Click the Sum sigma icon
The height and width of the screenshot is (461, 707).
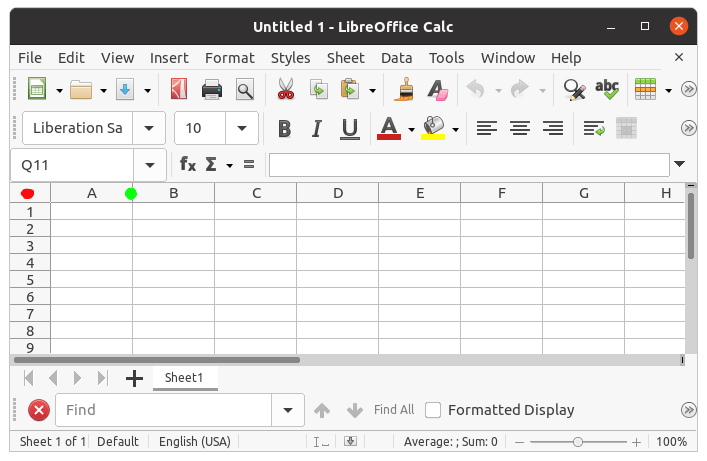[211, 164]
